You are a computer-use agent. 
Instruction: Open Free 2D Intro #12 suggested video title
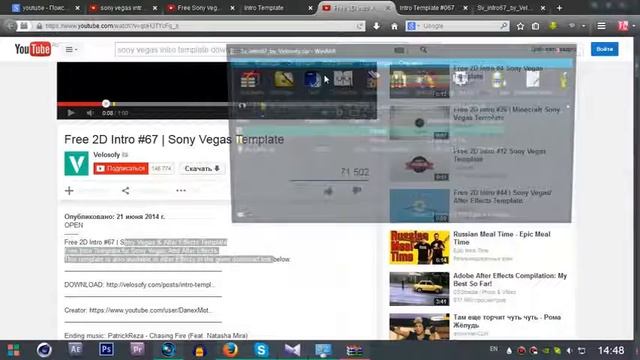[499, 155]
